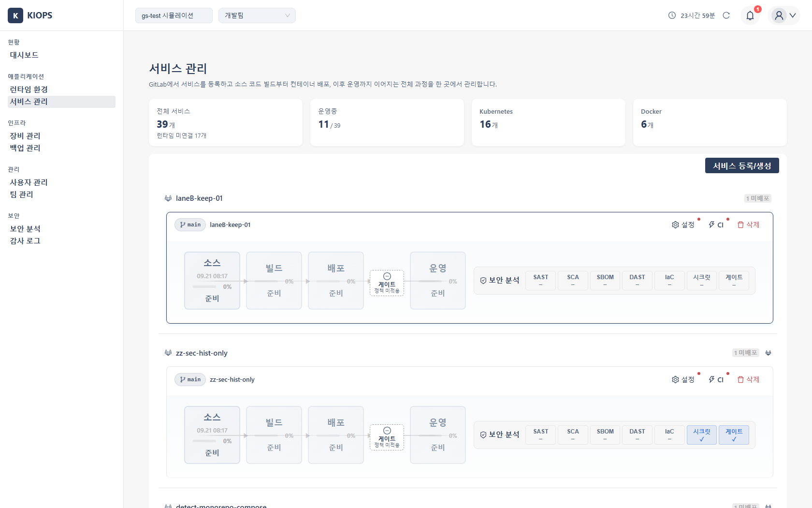
Task: Toggle IaC for laneB-keep-01
Action: 669,281
